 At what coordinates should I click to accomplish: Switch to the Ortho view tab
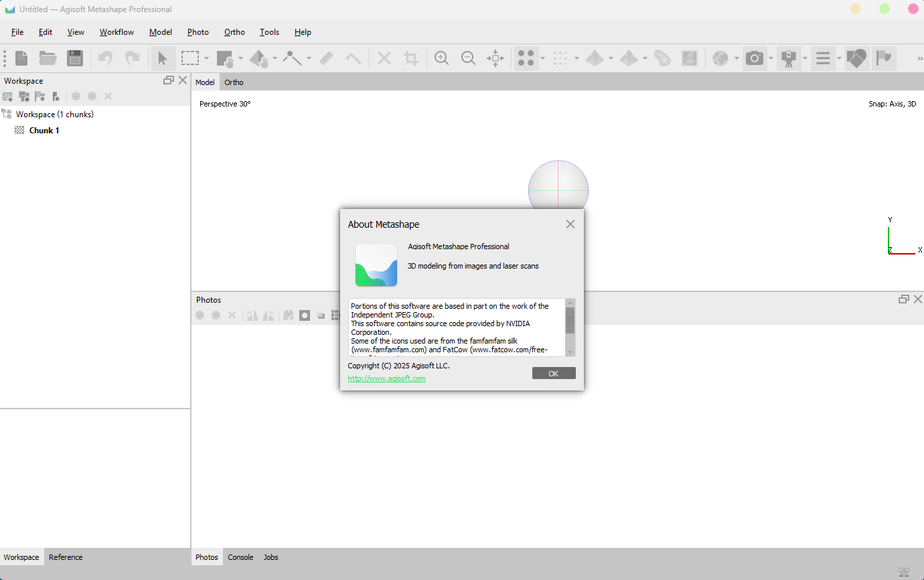234,82
